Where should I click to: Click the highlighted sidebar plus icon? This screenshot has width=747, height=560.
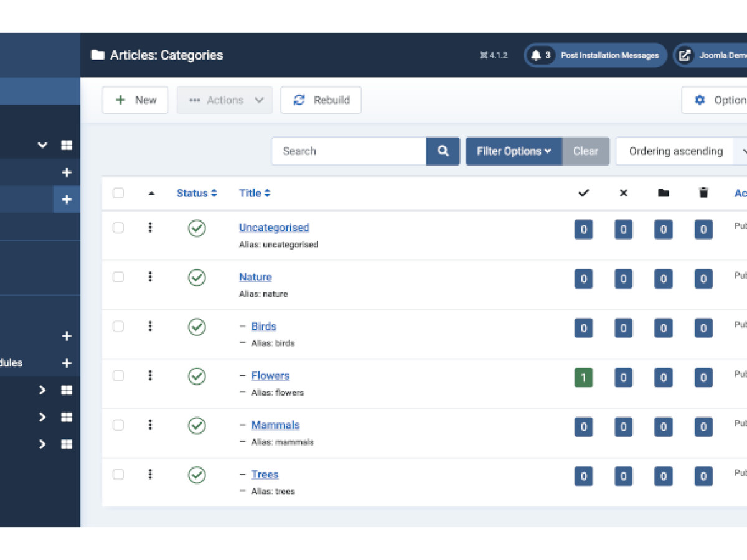(x=67, y=200)
